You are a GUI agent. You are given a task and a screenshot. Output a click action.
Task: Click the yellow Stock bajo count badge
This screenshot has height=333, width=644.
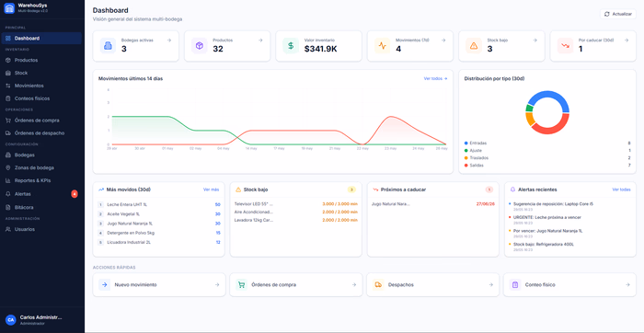[x=351, y=189]
